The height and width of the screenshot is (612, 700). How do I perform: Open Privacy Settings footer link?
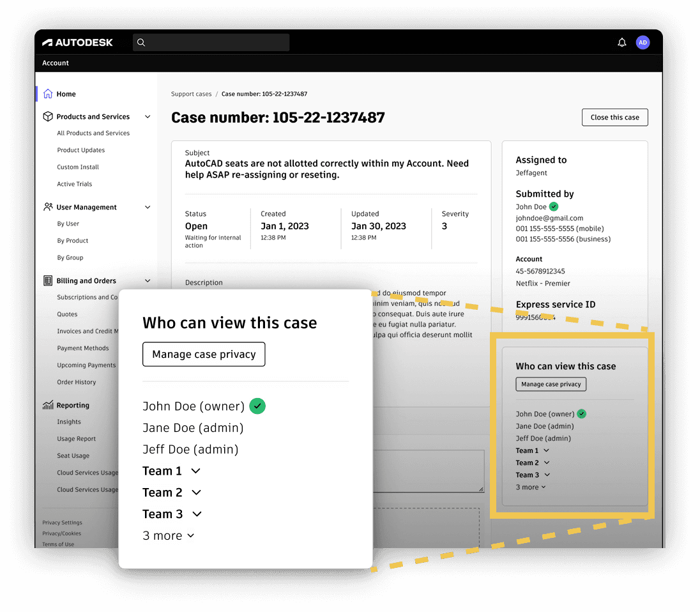[62, 523]
